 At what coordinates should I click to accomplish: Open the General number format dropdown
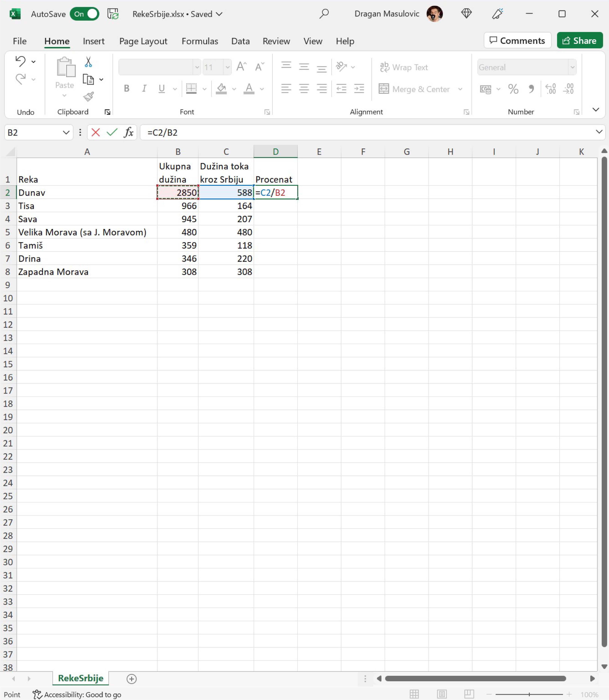coord(572,67)
